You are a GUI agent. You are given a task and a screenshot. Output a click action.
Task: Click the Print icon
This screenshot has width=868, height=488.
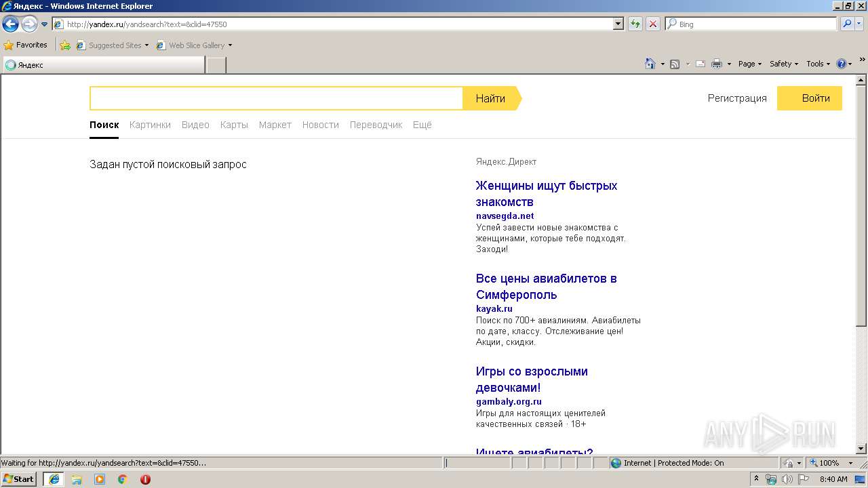pos(717,64)
